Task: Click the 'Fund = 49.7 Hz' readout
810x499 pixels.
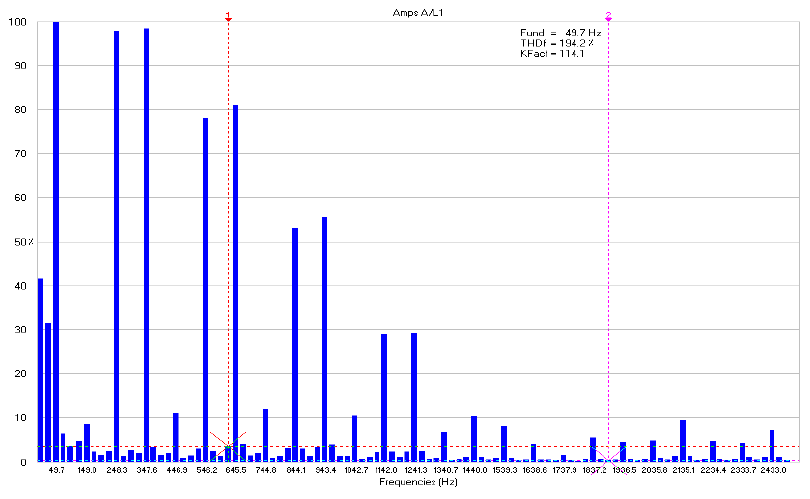Action: (560, 33)
